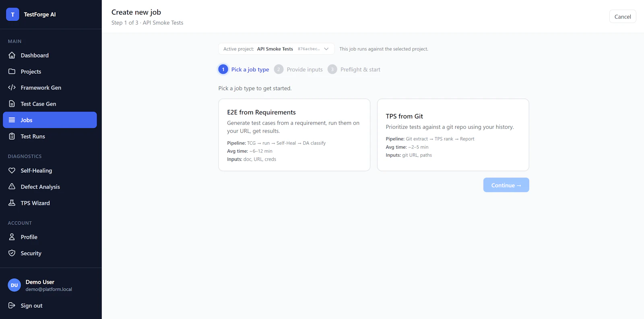644x319 pixels.
Task: Click the 876acbec project ID text
Action: [x=309, y=49]
